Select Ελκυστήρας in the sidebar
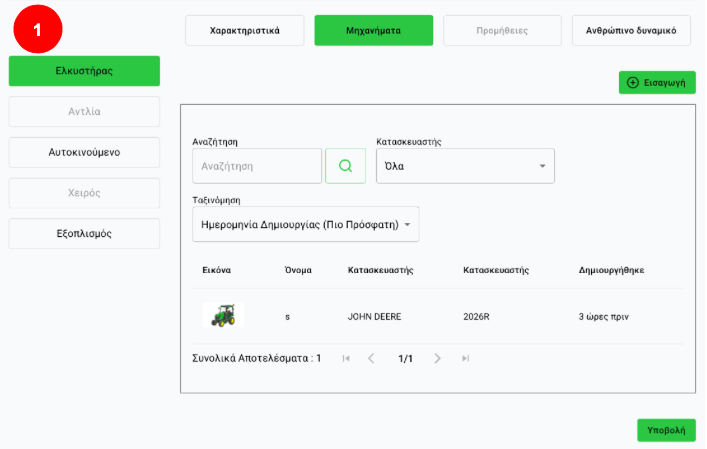 [x=84, y=71]
